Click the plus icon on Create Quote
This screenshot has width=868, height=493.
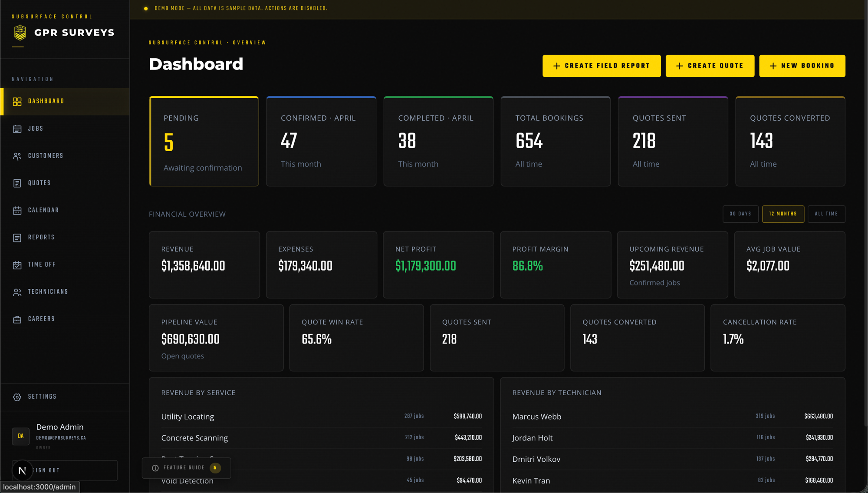(x=680, y=66)
